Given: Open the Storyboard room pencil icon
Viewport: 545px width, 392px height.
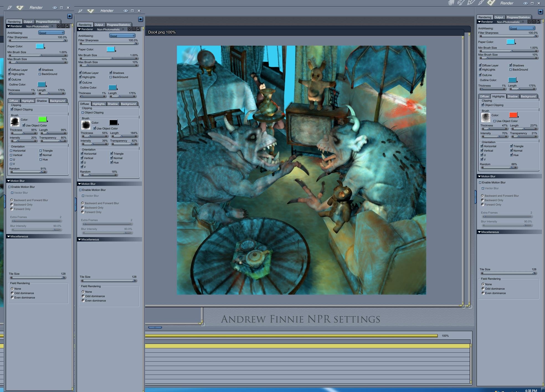Looking at the screenshot, I should (471, 3).
